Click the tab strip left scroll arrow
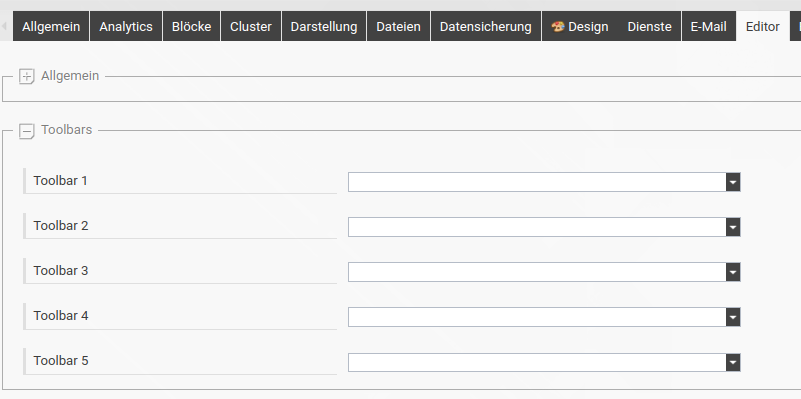The width and height of the screenshot is (801, 399). [x=4, y=26]
